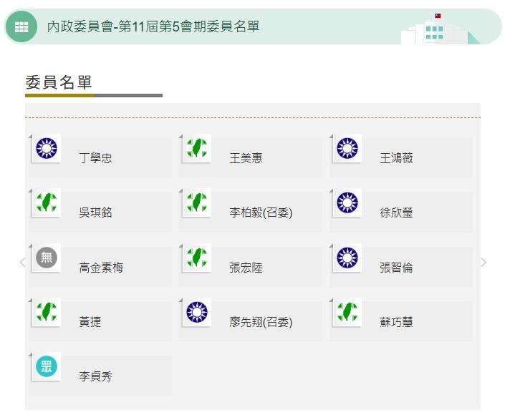510x420 pixels.
Task: Click the DPP emblem beside 王美惠
Action: click(196, 148)
